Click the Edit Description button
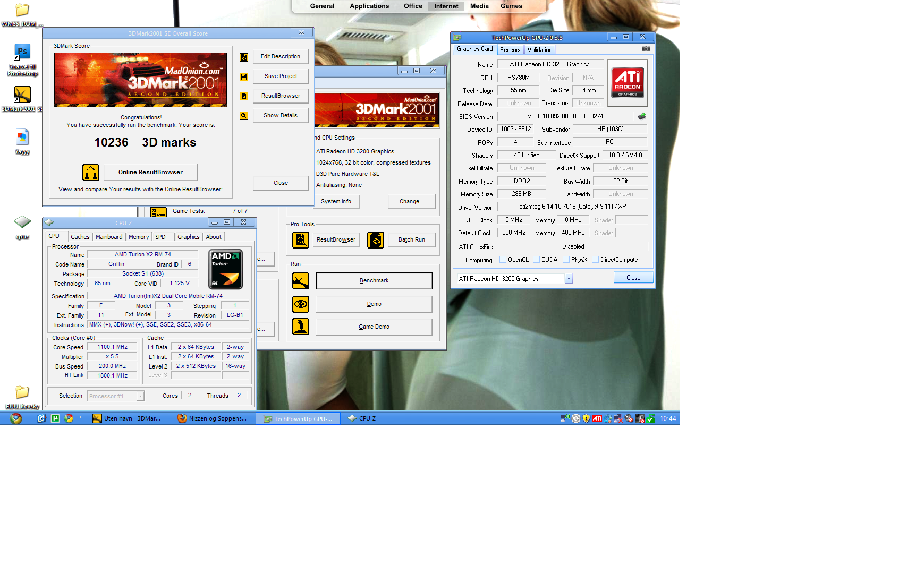924x574 pixels. 281,57
